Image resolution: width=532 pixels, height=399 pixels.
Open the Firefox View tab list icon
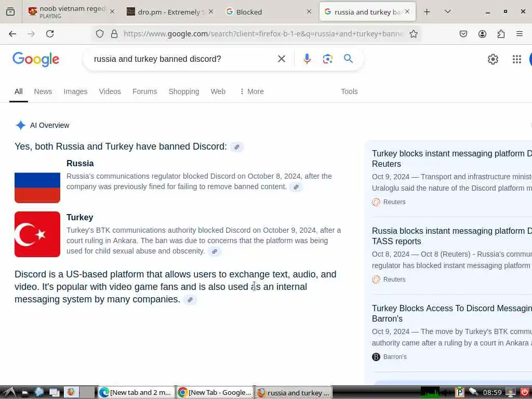click(x=10, y=12)
